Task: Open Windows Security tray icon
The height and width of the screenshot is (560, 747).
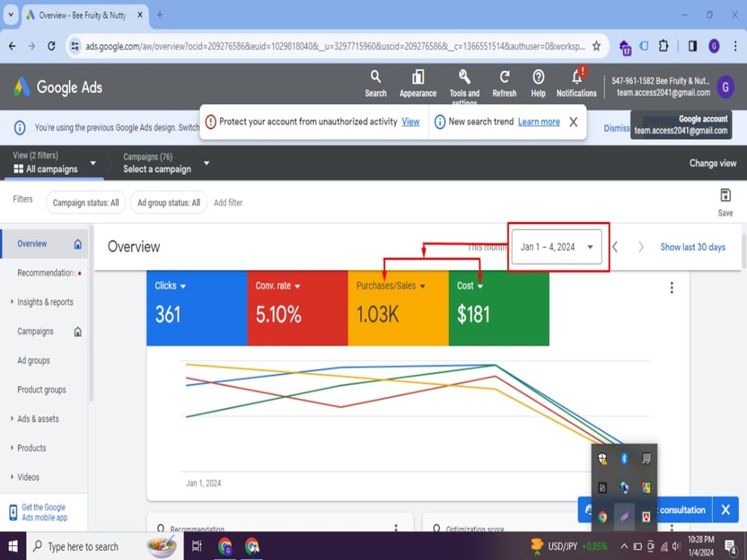Action: point(602,458)
